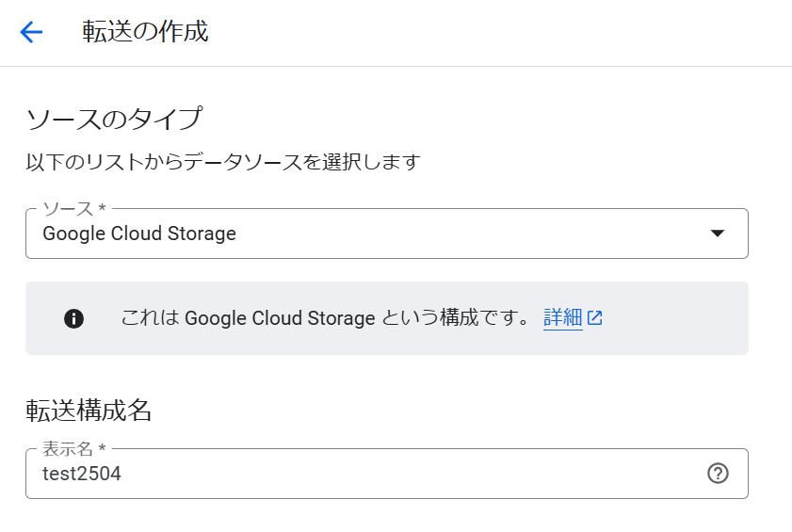Click the info circle icon in banner
This screenshot has height=532, width=792.
click(73, 319)
